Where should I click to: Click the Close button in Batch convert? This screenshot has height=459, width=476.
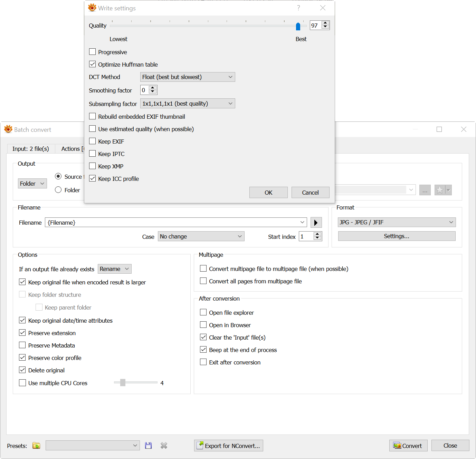(450, 446)
